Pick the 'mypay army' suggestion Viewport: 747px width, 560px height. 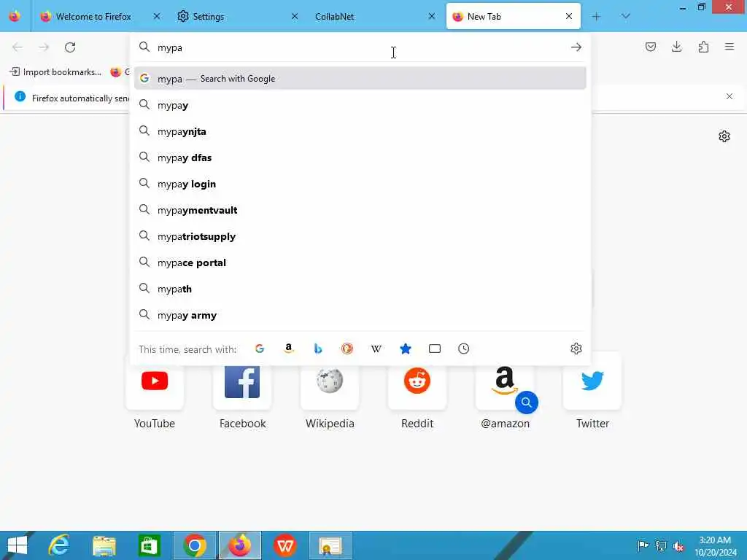(x=360, y=315)
